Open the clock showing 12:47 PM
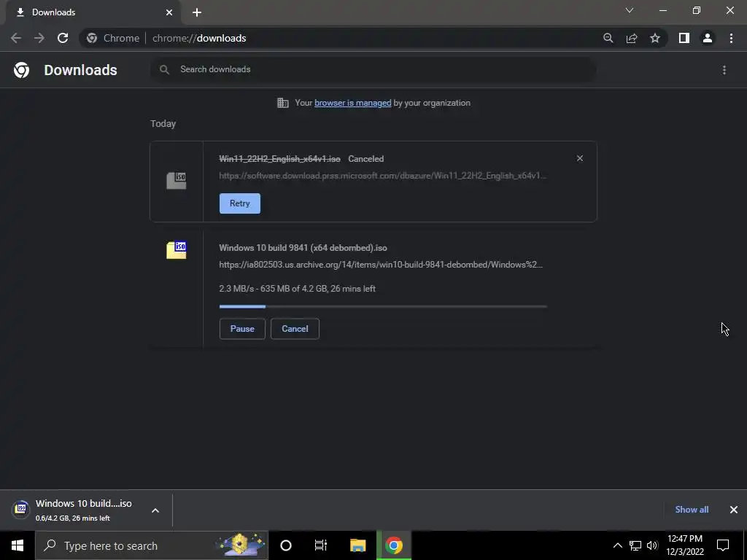747x560 pixels. [x=685, y=545]
